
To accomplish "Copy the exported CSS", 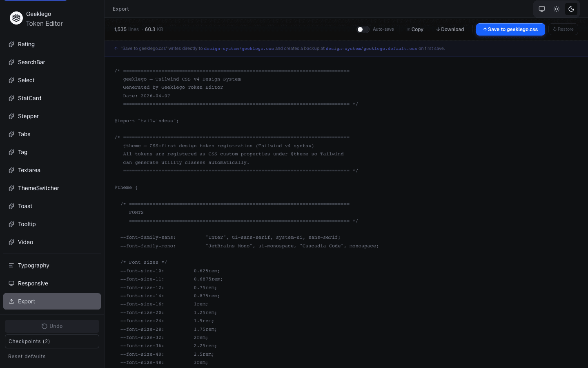I will [x=415, y=29].
